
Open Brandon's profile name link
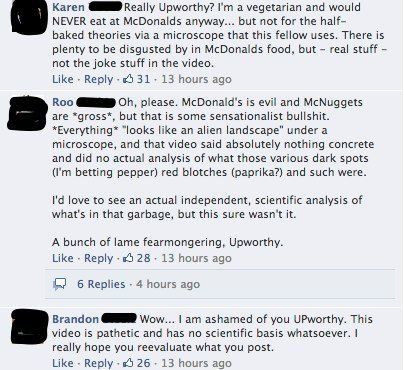[x=76, y=319]
